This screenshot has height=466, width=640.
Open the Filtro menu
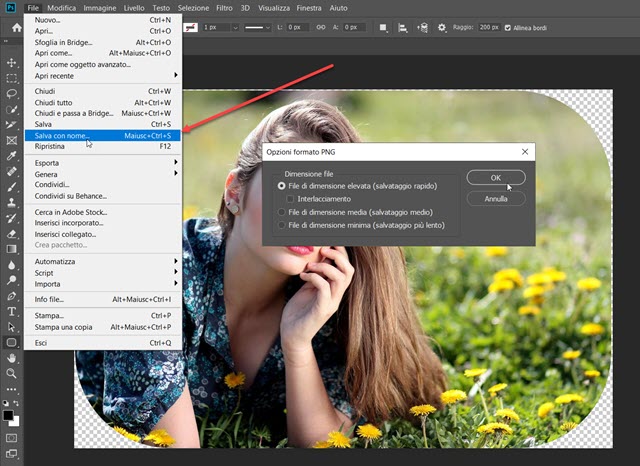tap(224, 8)
